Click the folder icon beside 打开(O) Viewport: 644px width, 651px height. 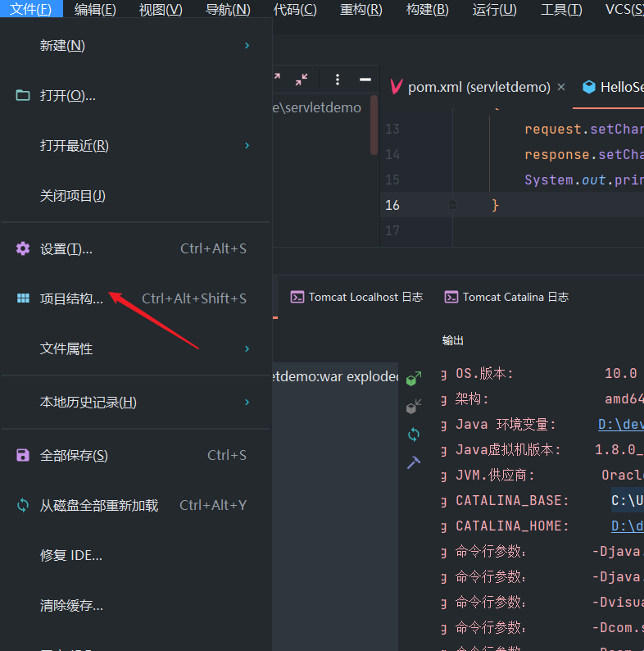pos(23,95)
